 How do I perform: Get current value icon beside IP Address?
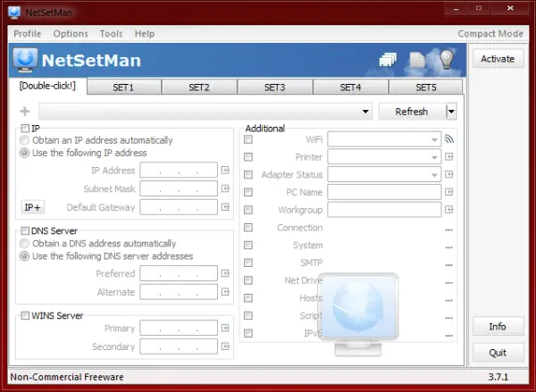(225, 171)
